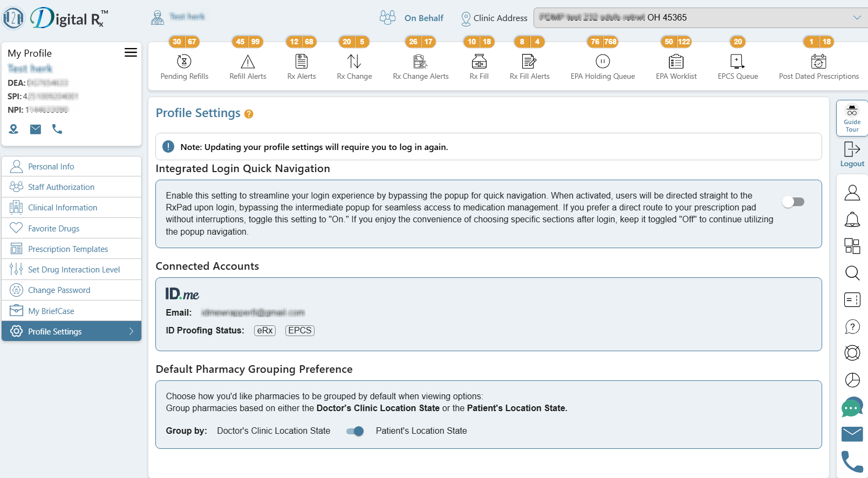Click the "Connected Accounts" heading
Screen dimensions: 868x478
pyautogui.click(x=207, y=267)
